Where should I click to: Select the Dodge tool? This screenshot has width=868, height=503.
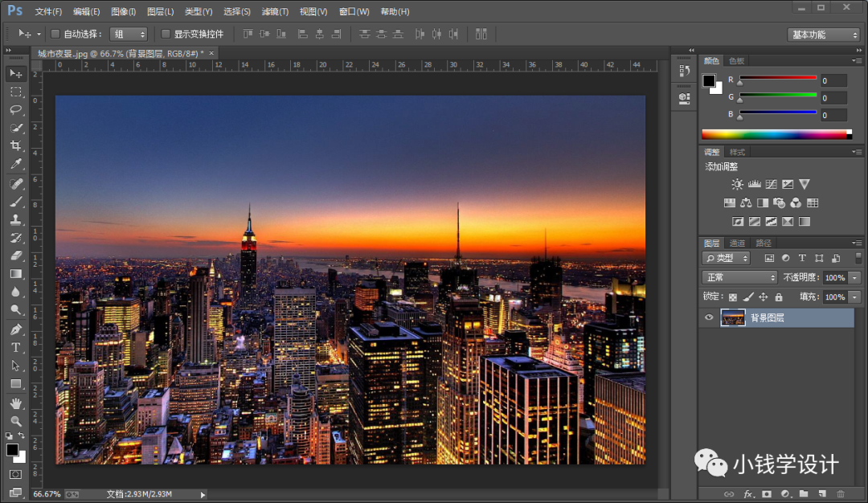(x=16, y=310)
